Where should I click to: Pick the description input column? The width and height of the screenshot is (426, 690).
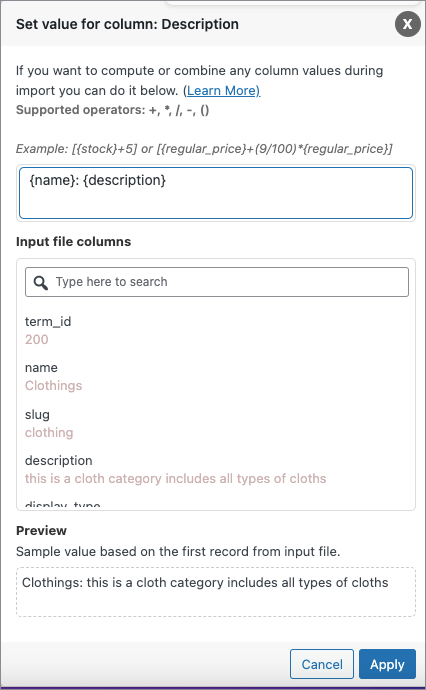click(59, 461)
